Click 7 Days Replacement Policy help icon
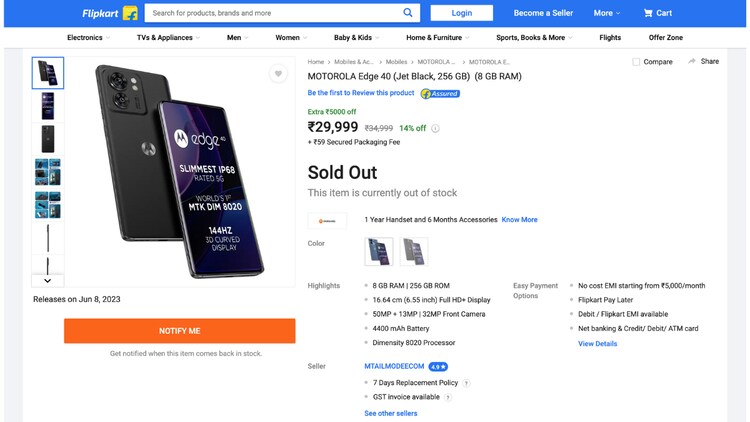Image resolution: width=750 pixels, height=422 pixels. 466,383
